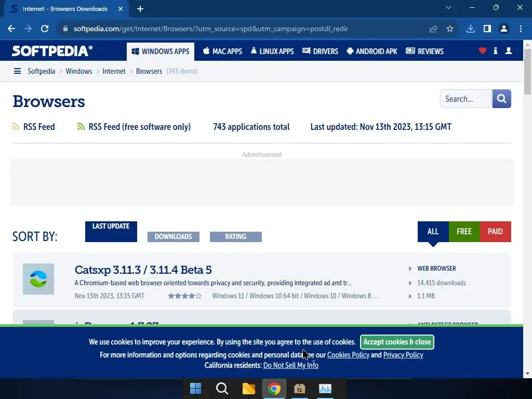Open Chrome profile avatar
The height and width of the screenshot is (399, 532).
(x=504, y=29)
